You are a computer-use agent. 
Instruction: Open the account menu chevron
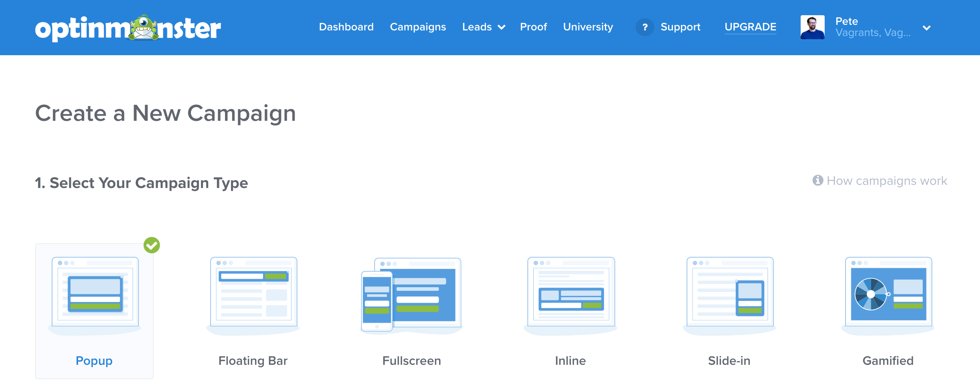pyautogui.click(x=926, y=28)
